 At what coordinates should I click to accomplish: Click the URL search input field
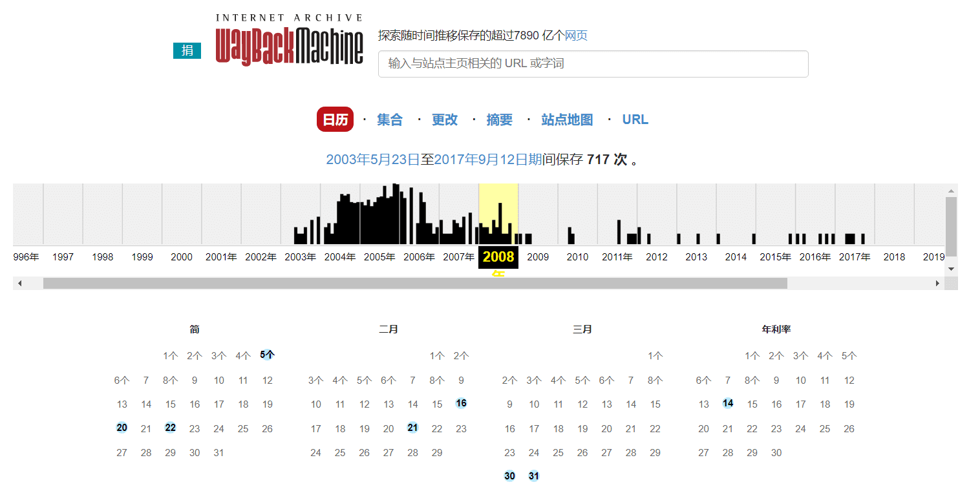(x=592, y=64)
